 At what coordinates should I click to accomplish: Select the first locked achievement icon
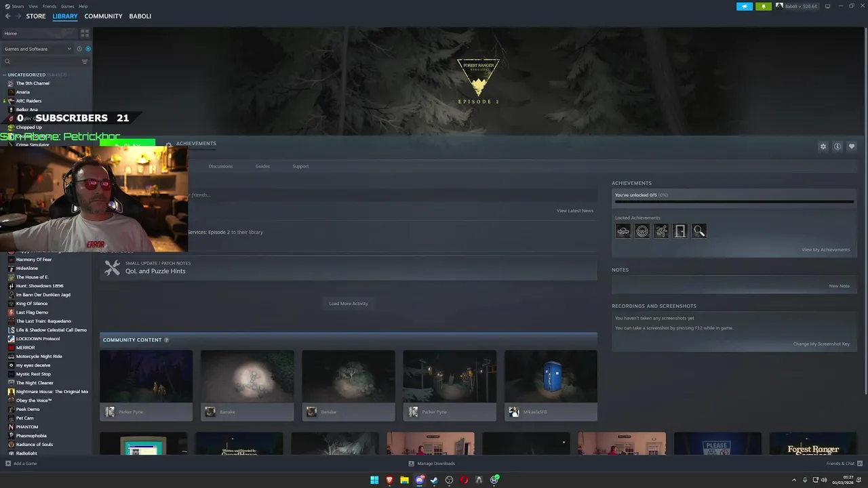click(x=623, y=231)
